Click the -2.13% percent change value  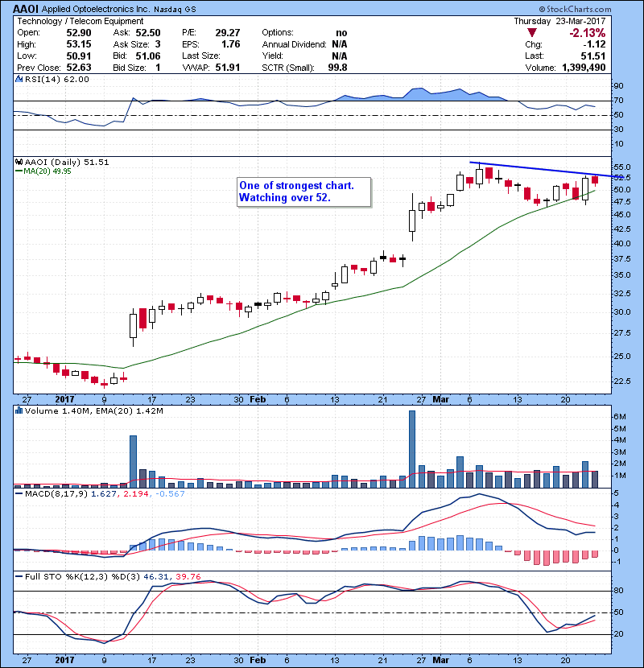click(587, 33)
